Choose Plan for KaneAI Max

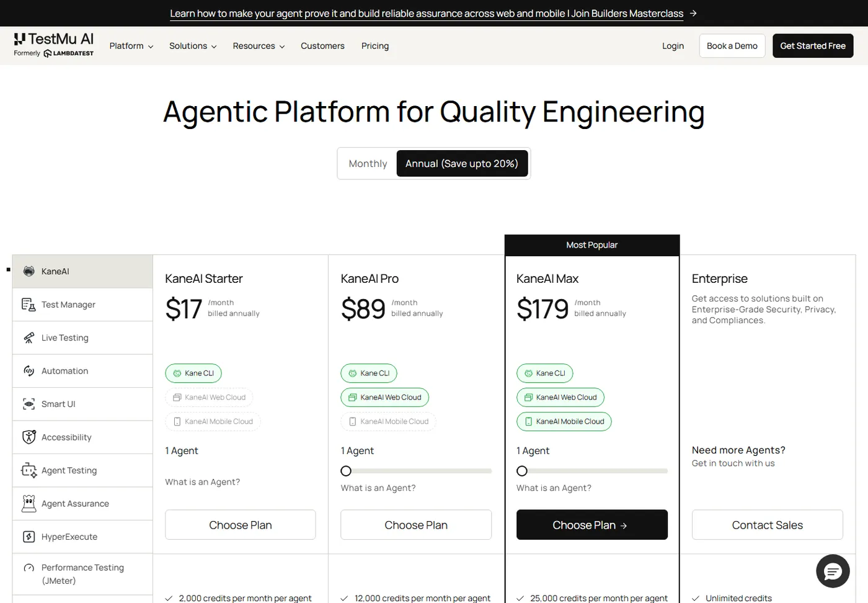click(592, 525)
